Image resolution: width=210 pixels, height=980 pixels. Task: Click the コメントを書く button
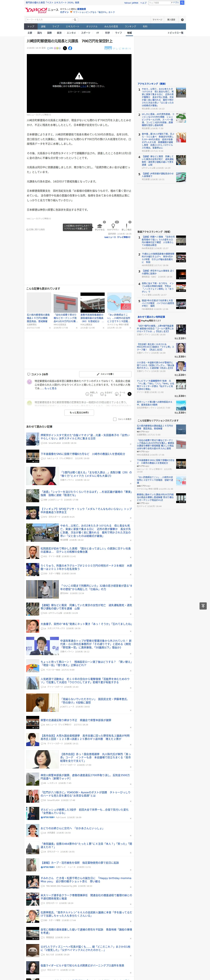[105, 374]
